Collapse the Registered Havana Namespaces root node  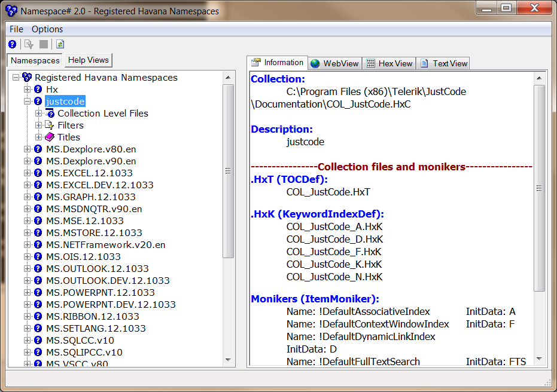click(16, 77)
